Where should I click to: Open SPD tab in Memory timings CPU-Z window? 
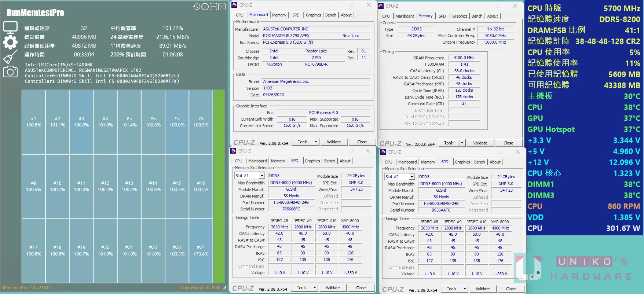click(x=442, y=16)
